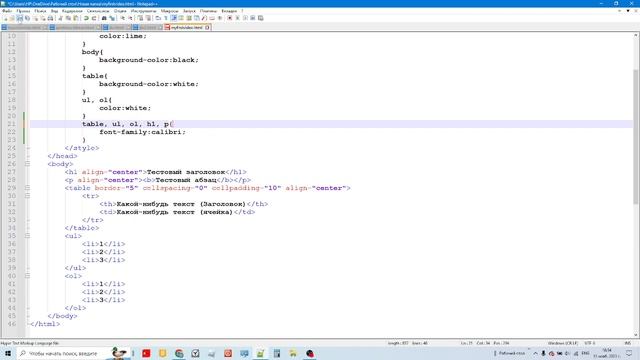
Task: Show hidden system tray icons chevron
Action: [535, 353]
